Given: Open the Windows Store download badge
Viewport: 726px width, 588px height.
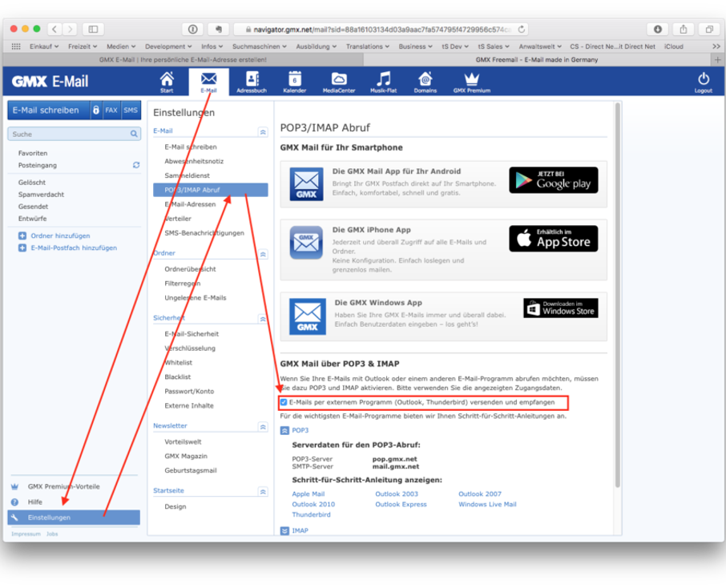Looking at the screenshot, I should [561, 308].
